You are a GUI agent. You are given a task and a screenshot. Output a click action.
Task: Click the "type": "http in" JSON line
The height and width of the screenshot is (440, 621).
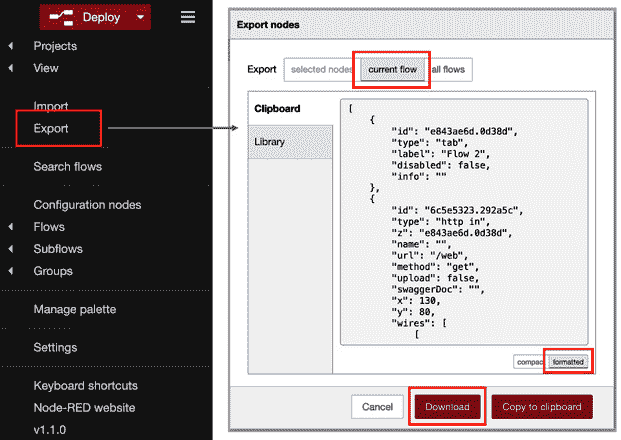(x=440, y=222)
